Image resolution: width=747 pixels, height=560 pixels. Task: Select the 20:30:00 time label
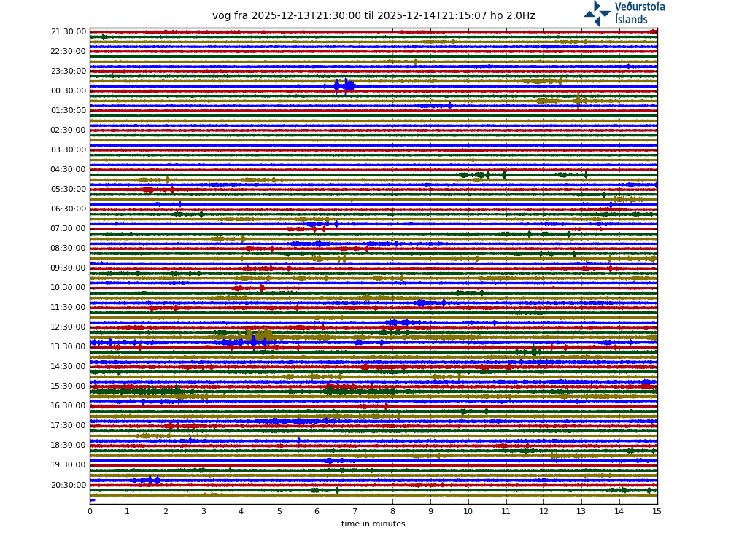click(x=69, y=485)
